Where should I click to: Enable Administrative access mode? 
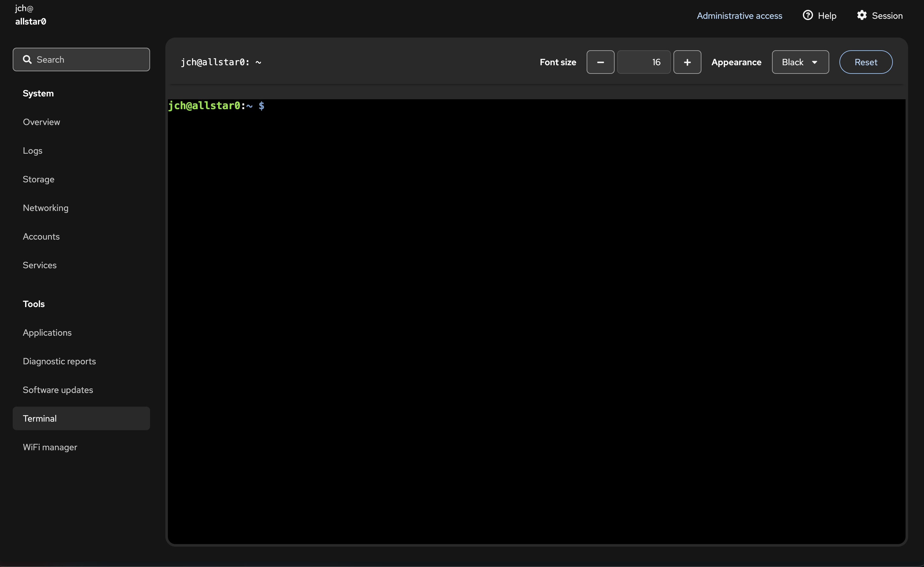point(740,15)
